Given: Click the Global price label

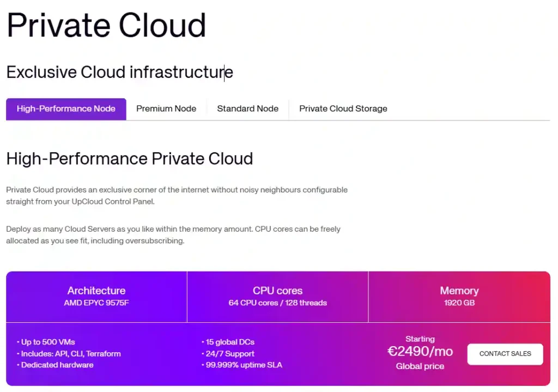Looking at the screenshot, I should [x=420, y=366].
